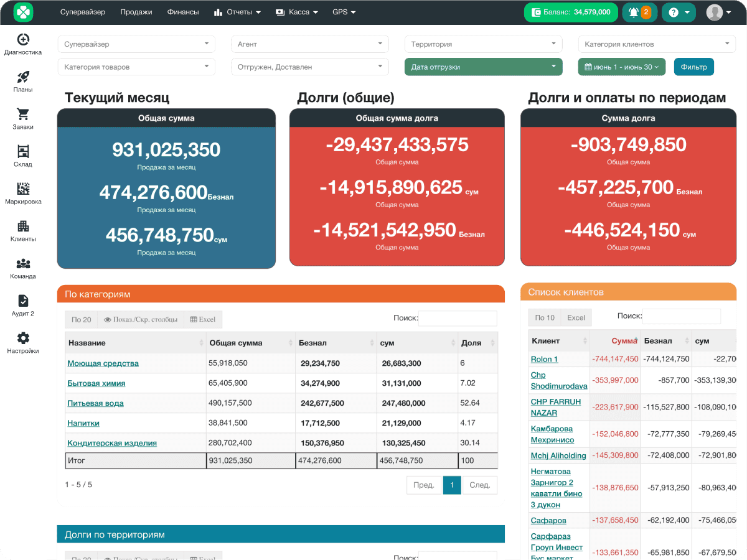Open the Кондитерская изделия category link
Viewport: 747px width, 560px height.
point(112,443)
